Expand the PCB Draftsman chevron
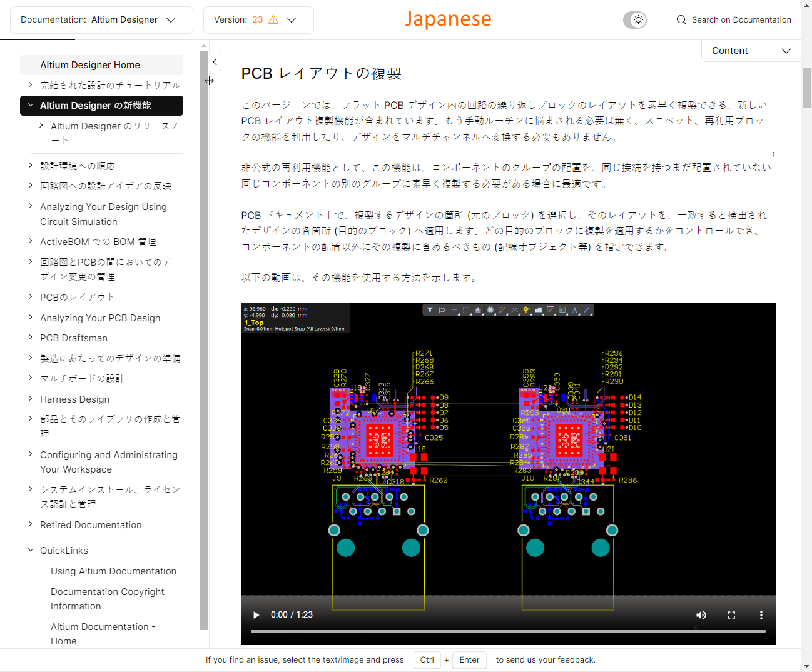The image size is (812, 672). coord(30,338)
